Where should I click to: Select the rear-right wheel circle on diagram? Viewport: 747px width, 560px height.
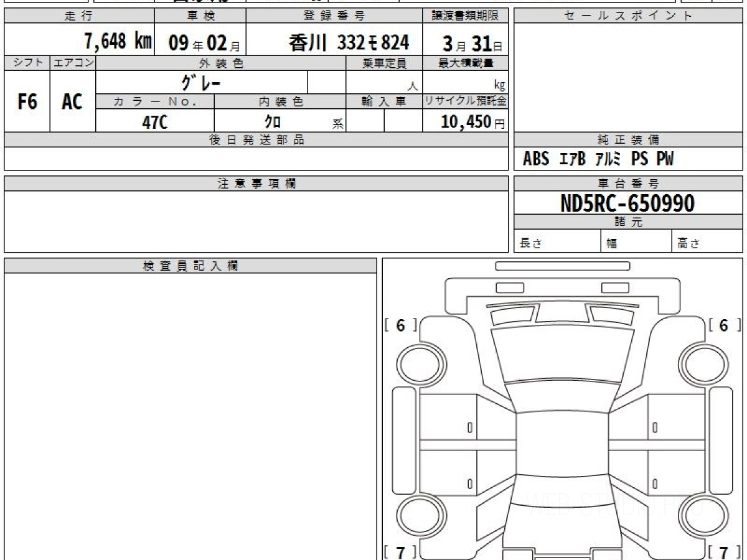pos(702,516)
